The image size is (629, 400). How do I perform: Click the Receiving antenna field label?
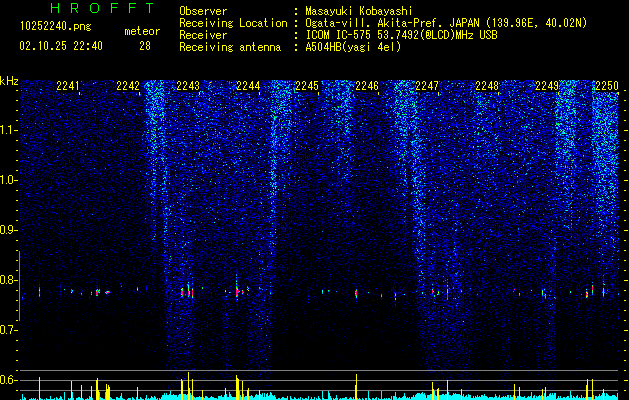point(230,47)
